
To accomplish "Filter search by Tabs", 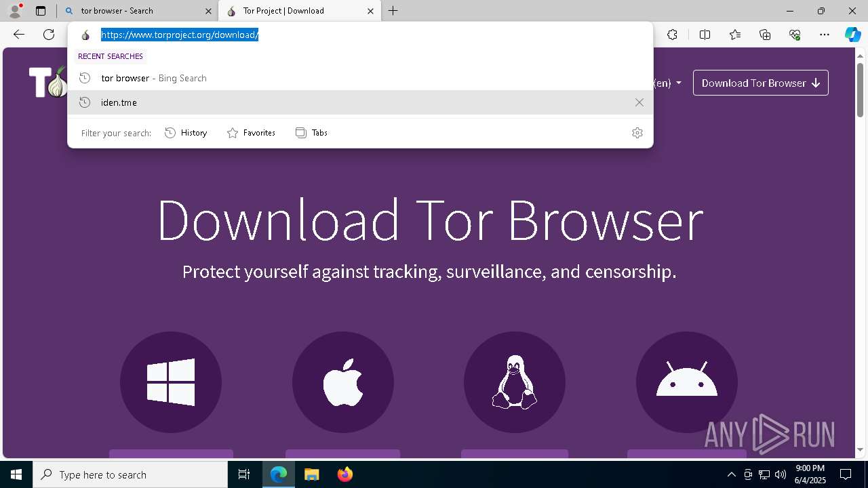I will pyautogui.click(x=311, y=133).
